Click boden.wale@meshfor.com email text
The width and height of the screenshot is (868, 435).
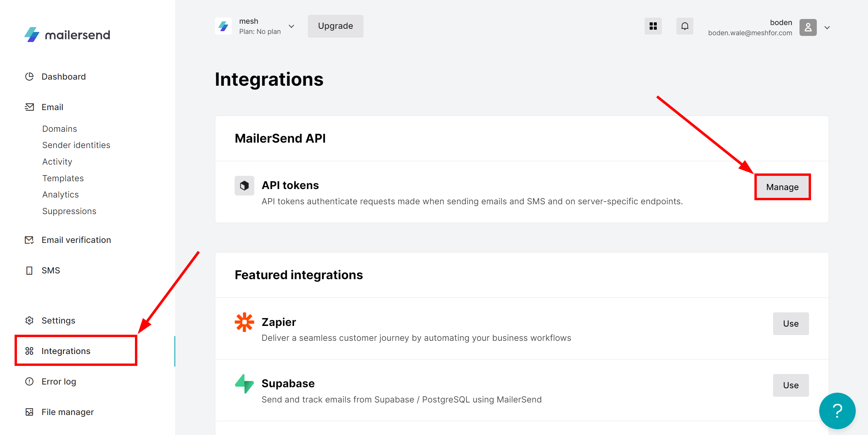click(x=750, y=33)
